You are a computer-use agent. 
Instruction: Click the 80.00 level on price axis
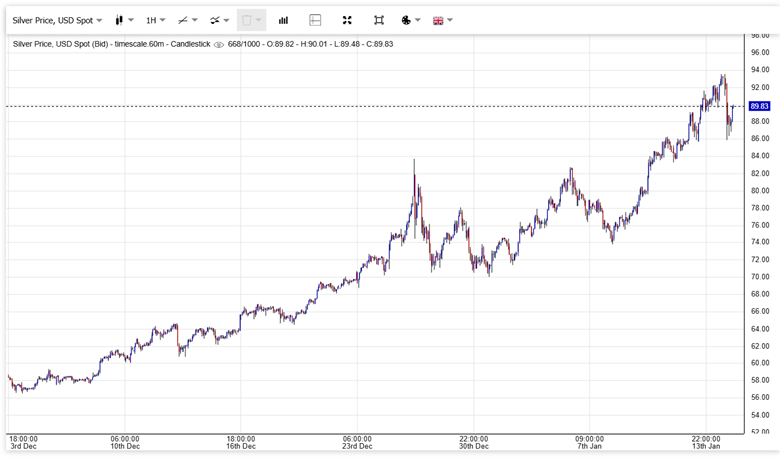click(759, 190)
